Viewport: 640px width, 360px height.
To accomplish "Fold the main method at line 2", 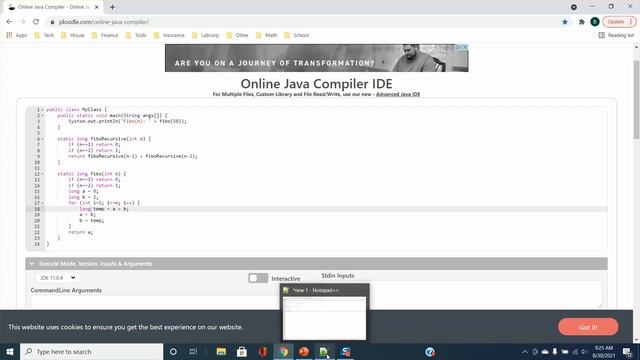I will tap(42, 116).
